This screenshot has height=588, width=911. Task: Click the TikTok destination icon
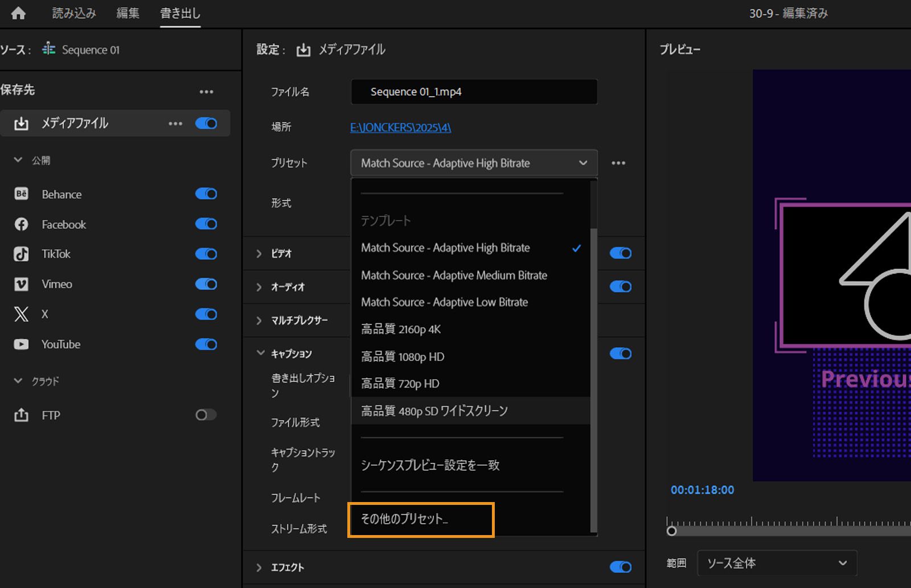click(21, 254)
